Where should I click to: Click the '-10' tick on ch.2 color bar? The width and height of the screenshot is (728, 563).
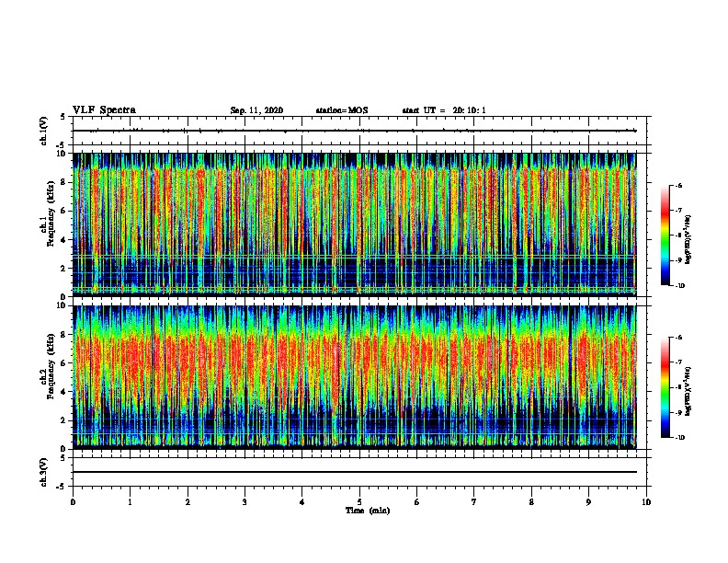679,438
